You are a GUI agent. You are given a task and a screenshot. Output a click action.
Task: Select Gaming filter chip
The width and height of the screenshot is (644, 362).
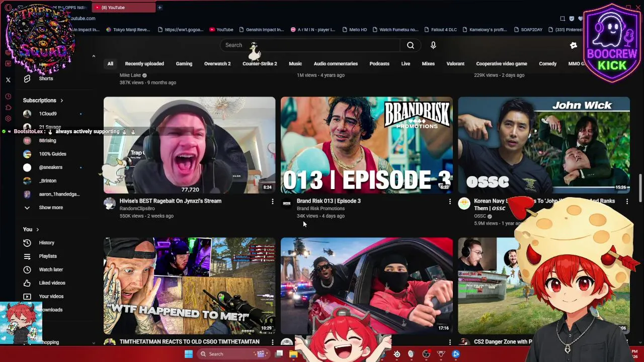[x=184, y=64]
